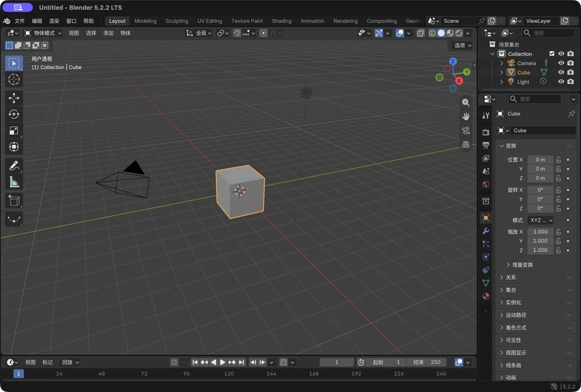Disable Cube render camera icon

(x=570, y=72)
